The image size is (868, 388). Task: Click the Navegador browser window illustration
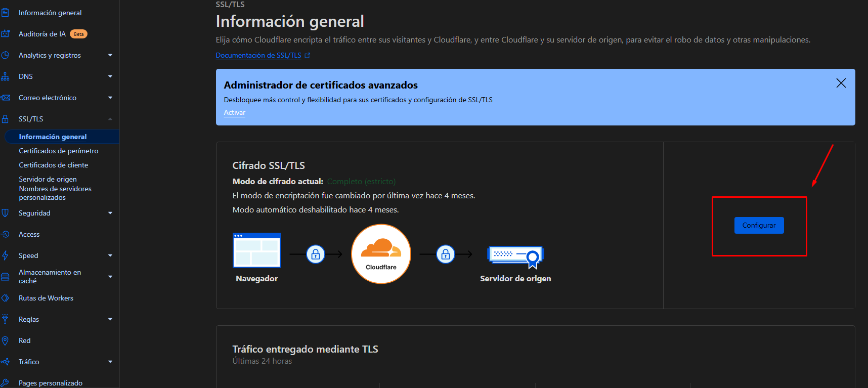coord(256,250)
